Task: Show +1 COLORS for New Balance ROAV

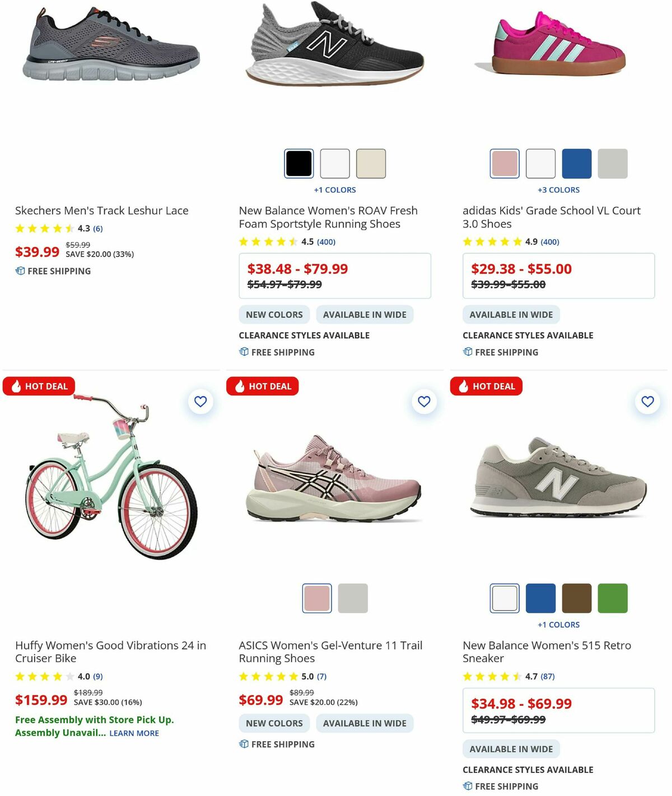Action: (x=335, y=190)
